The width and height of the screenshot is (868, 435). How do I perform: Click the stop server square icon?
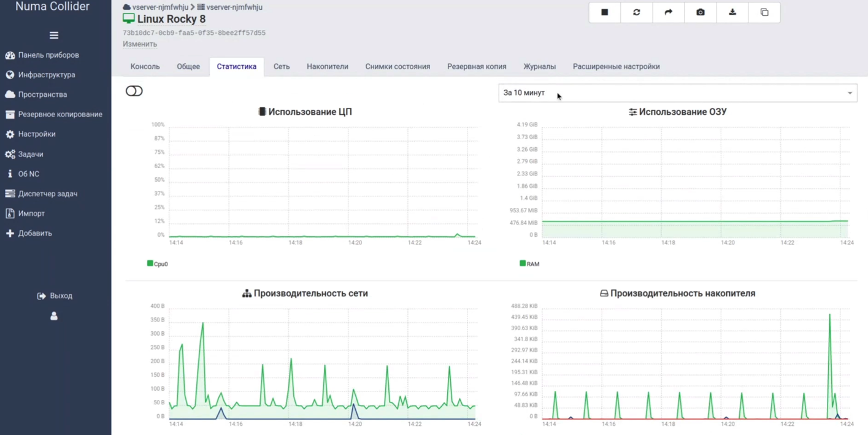point(605,12)
